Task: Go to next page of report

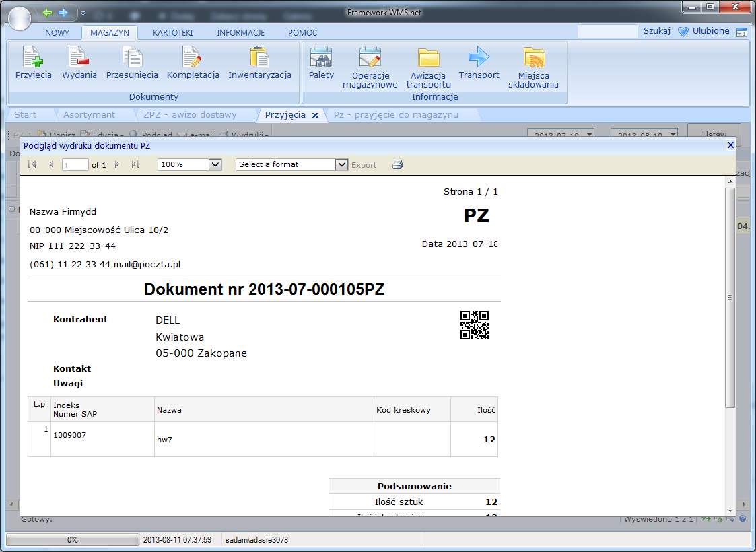Action: pyautogui.click(x=116, y=164)
